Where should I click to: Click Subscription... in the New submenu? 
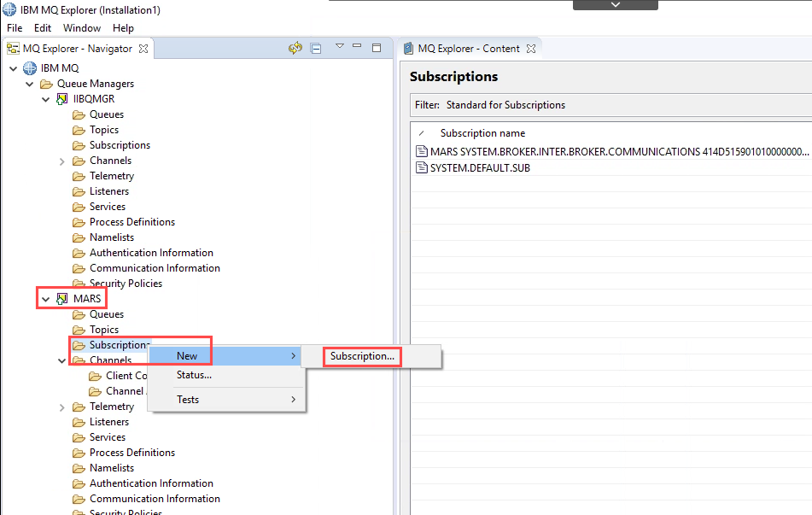(362, 356)
